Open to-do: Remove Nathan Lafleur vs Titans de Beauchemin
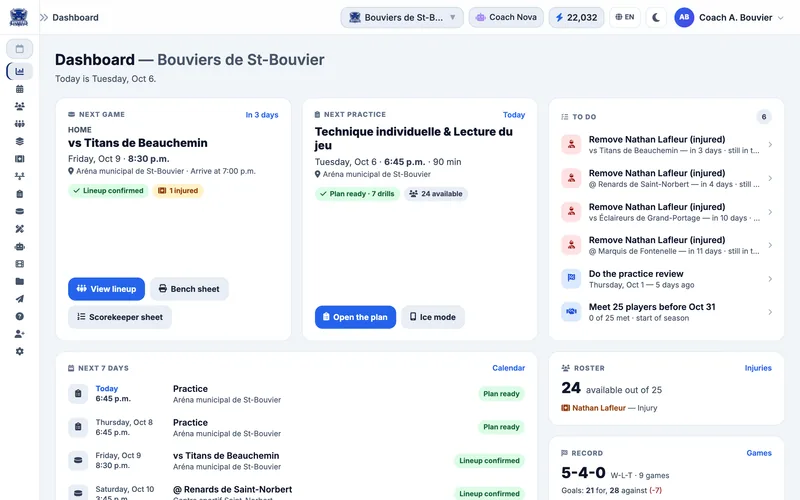The height and width of the screenshot is (500, 800). (x=666, y=144)
